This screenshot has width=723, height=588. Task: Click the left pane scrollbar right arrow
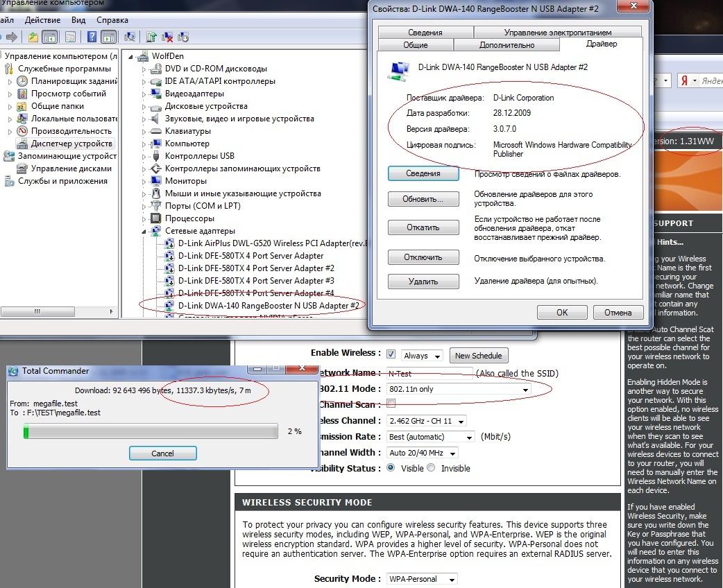click(x=111, y=312)
